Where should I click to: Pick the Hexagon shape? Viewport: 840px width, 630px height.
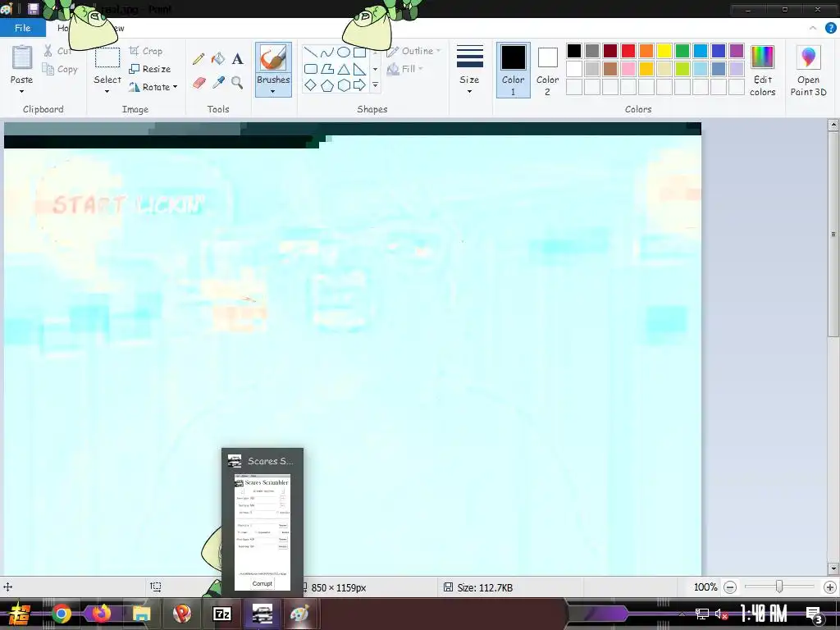pyautogui.click(x=344, y=85)
